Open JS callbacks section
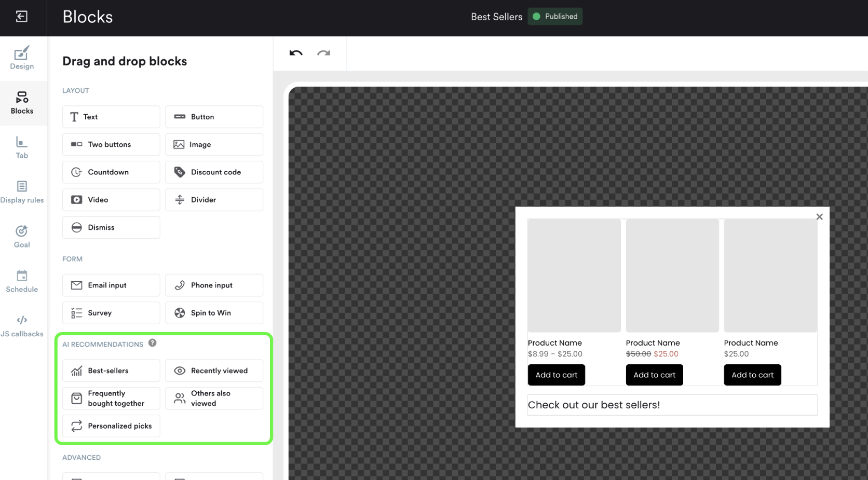 (22, 326)
